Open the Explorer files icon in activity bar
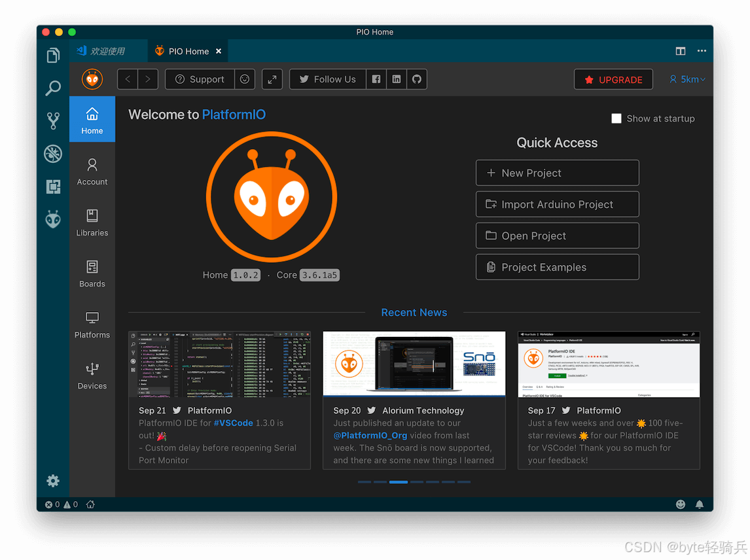The image size is (750, 560). coord(53,56)
